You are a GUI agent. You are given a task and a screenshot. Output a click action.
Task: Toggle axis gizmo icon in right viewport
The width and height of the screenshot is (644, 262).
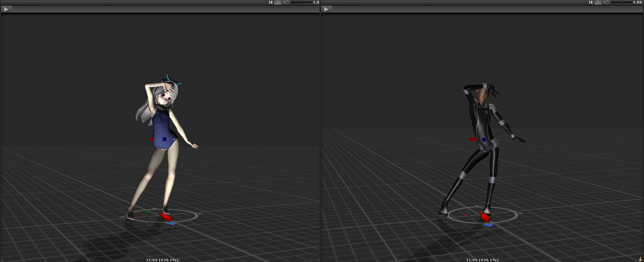pos(598,2)
